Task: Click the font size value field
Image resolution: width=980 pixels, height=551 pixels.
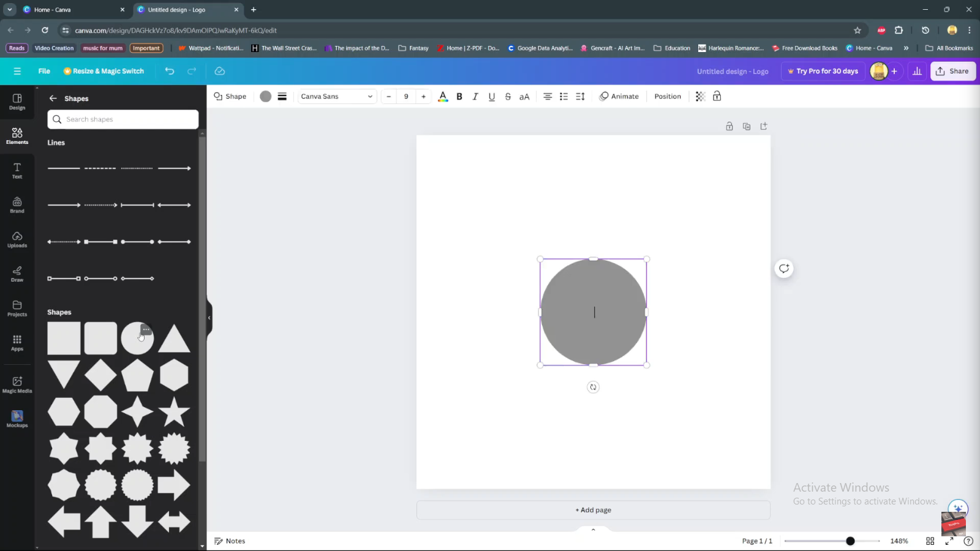Action: [x=406, y=96]
